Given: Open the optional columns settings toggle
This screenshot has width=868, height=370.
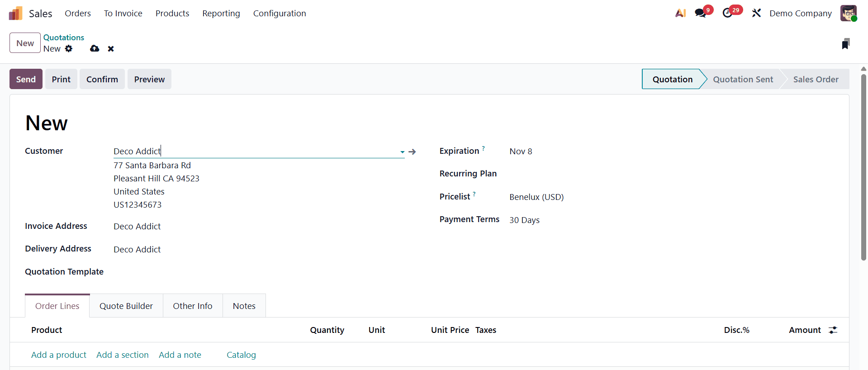Looking at the screenshot, I should (833, 330).
